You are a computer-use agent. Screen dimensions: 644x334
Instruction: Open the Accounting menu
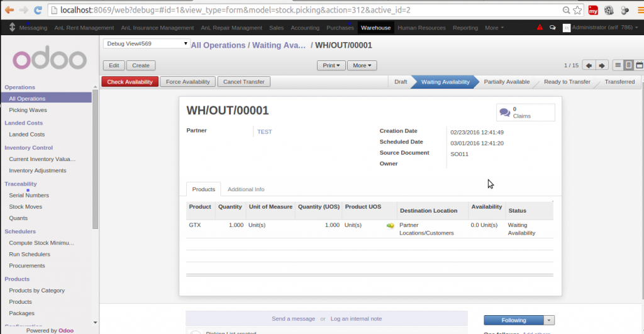[305, 28]
